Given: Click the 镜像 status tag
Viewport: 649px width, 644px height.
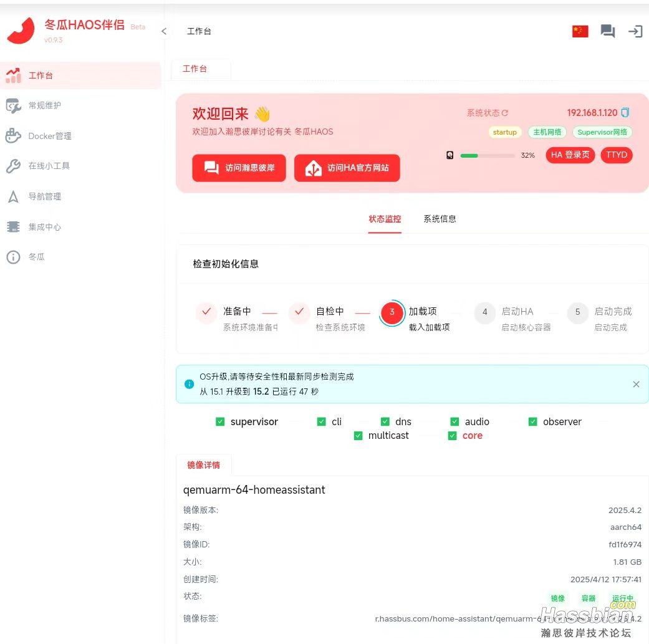Looking at the screenshot, I should [557, 598].
